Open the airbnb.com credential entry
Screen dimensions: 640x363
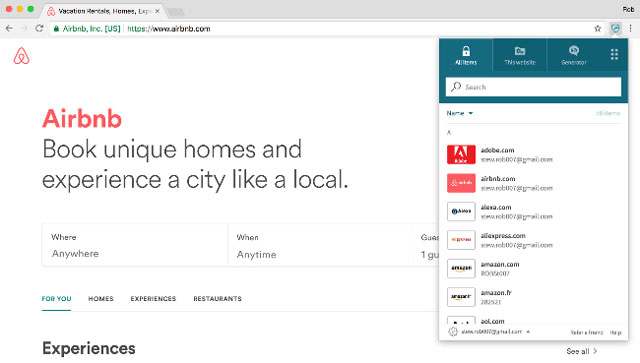533,183
